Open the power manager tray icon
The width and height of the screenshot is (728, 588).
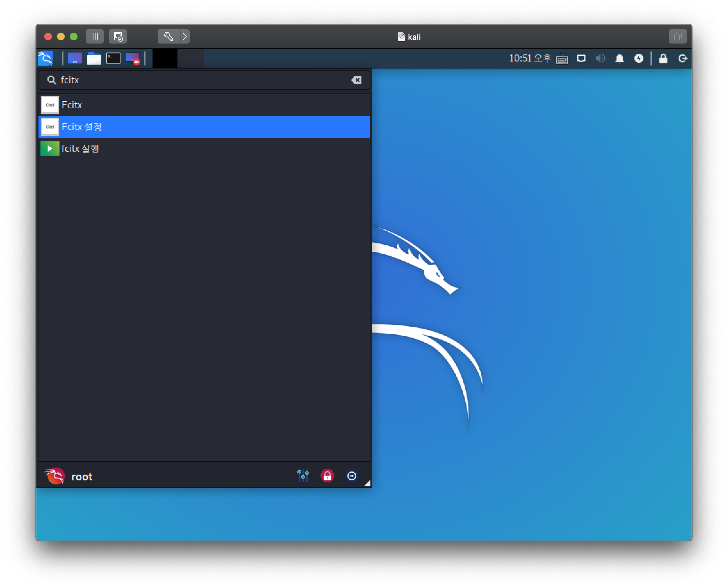pos(639,58)
